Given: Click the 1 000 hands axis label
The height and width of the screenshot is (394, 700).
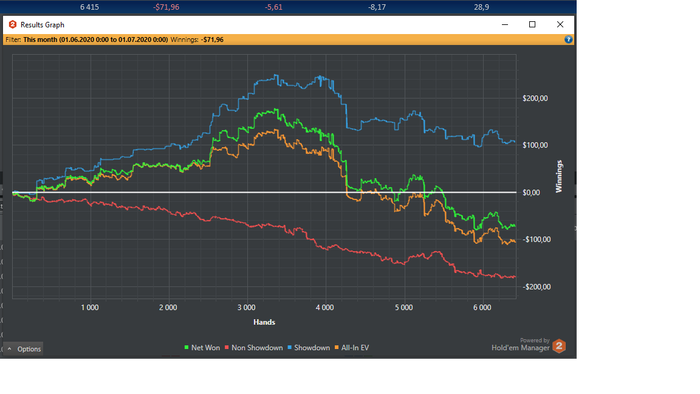Looking at the screenshot, I should (90, 307).
